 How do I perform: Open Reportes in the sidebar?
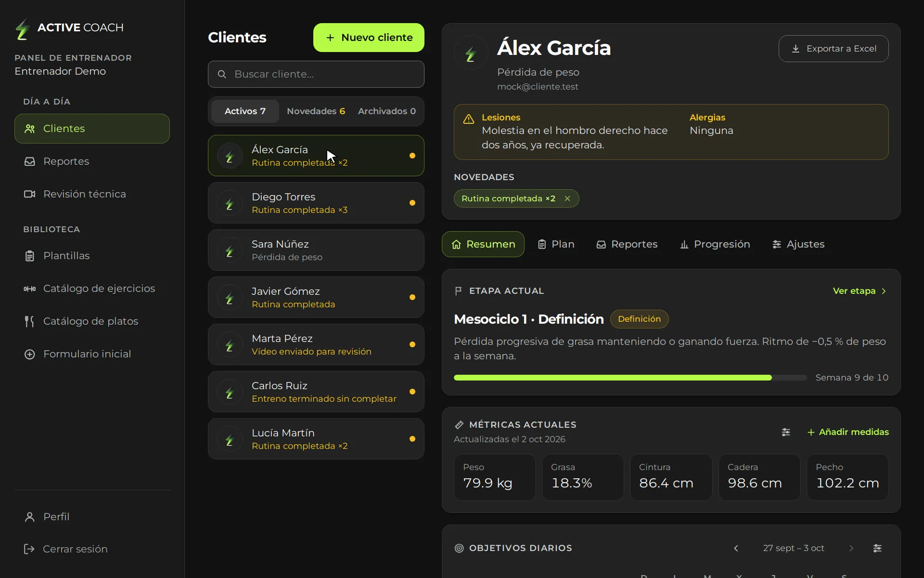(x=92, y=161)
